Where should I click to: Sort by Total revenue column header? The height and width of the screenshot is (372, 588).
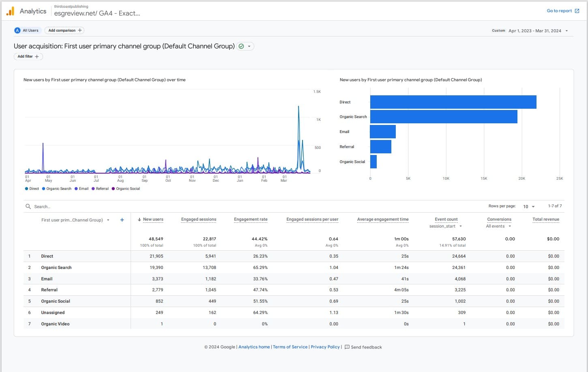[x=546, y=219]
